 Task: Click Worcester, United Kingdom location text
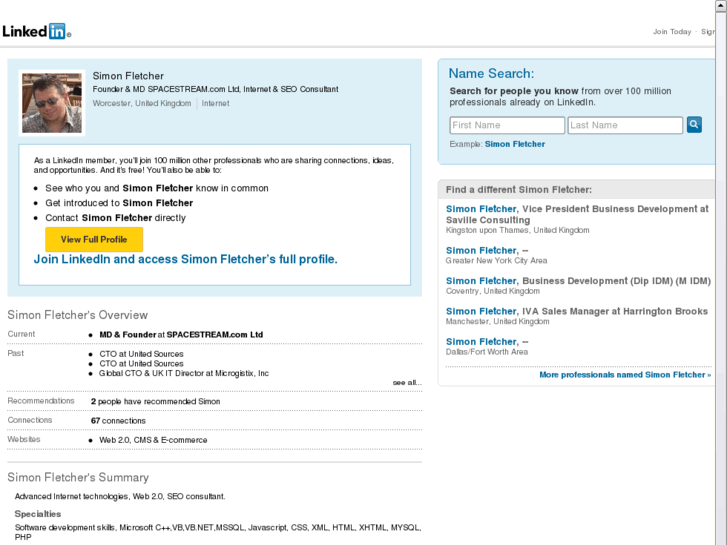coord(142,103)
